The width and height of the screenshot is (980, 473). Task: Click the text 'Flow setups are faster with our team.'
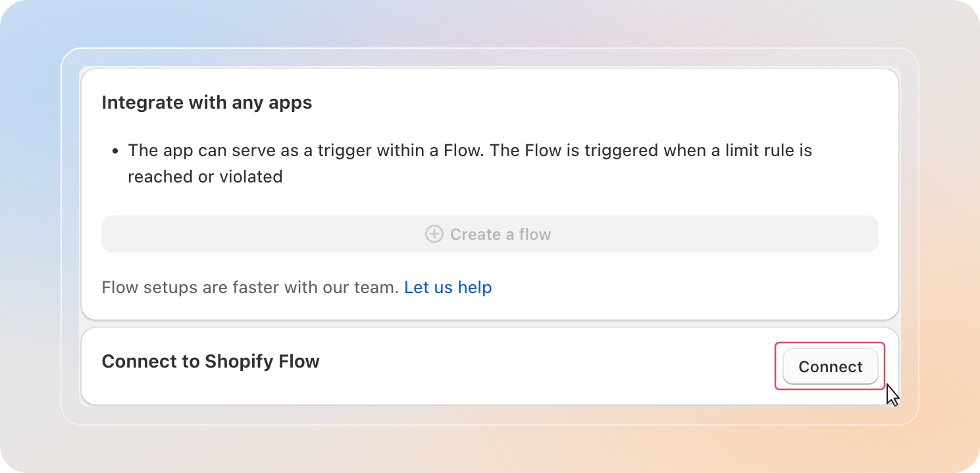pyautogui.click(x=251, y=287)
